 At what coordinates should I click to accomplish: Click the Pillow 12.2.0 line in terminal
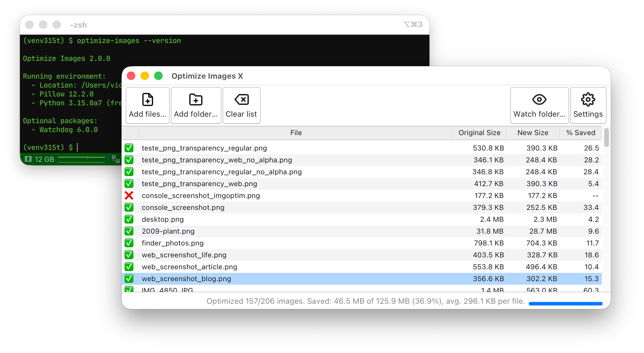pos(62,94)
